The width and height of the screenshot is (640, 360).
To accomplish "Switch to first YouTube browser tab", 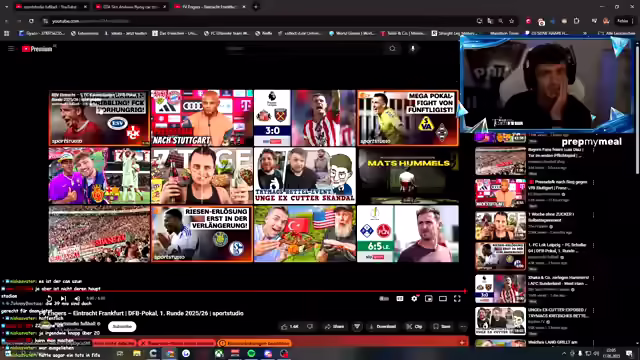I will (x=51, y=7).
